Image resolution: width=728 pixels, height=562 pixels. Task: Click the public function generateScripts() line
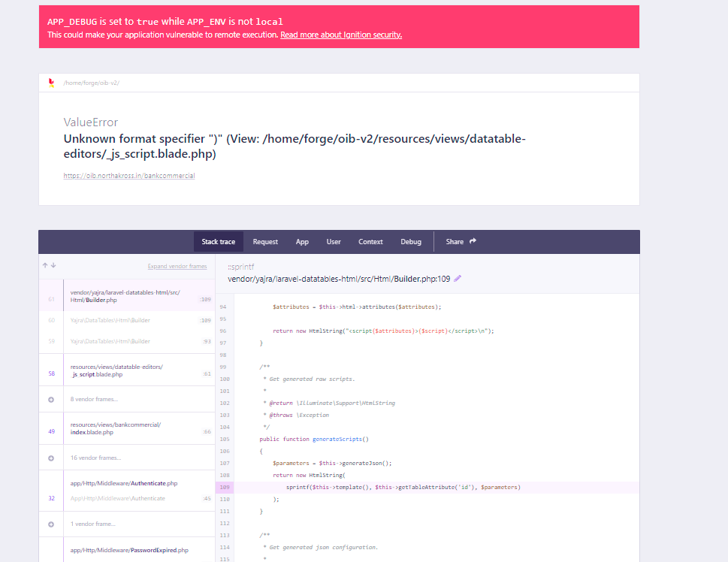point(314,439)
